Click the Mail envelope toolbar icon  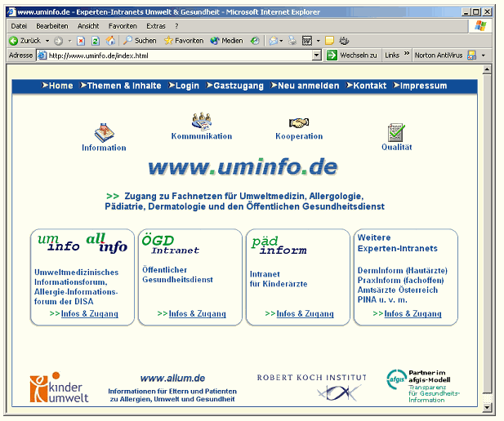[x=273, y=41]
